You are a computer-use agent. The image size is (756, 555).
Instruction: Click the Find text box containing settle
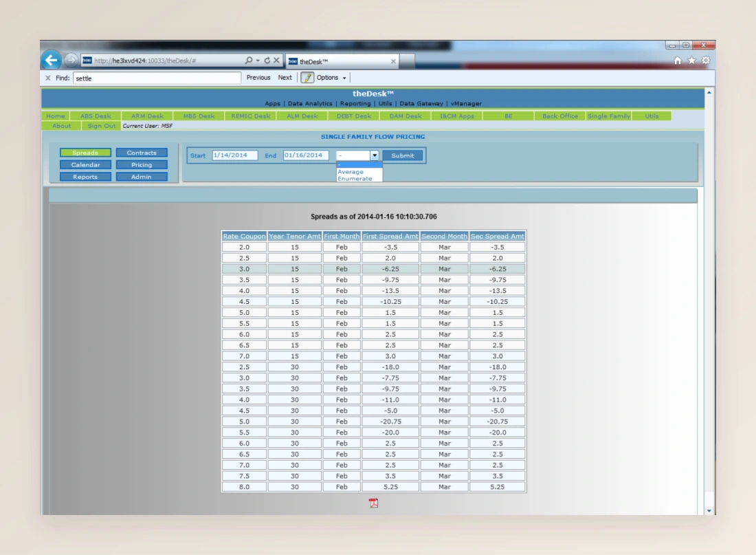click(x=157, y=78)
